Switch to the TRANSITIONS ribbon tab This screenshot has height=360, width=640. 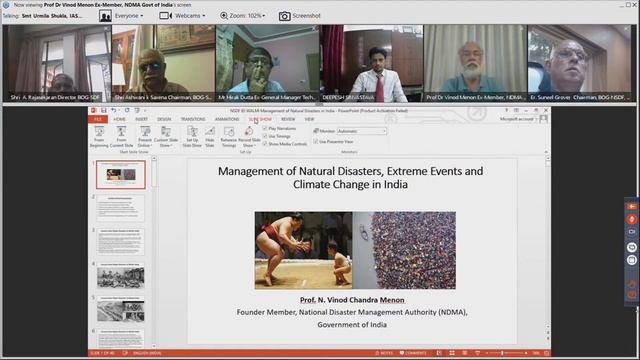tap(193, 119)
